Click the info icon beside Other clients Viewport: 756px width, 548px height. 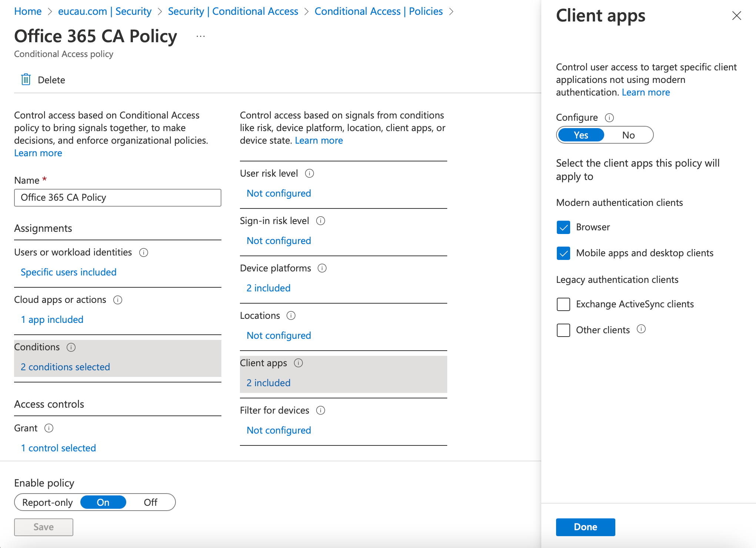(641, 329)
